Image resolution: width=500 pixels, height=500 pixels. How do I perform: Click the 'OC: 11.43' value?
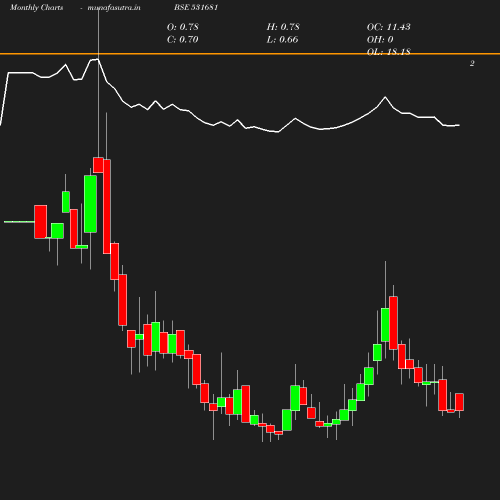pos(389,27)
